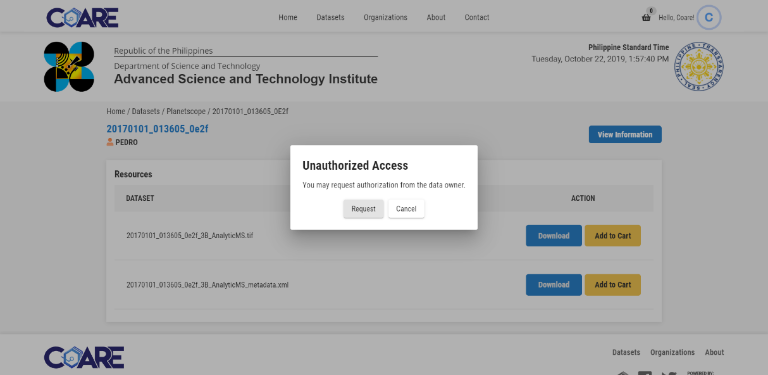768x375 pixels.
Task: Go to Organizations in top navigation
Action: pyautogui.click(x=385, y=17)
